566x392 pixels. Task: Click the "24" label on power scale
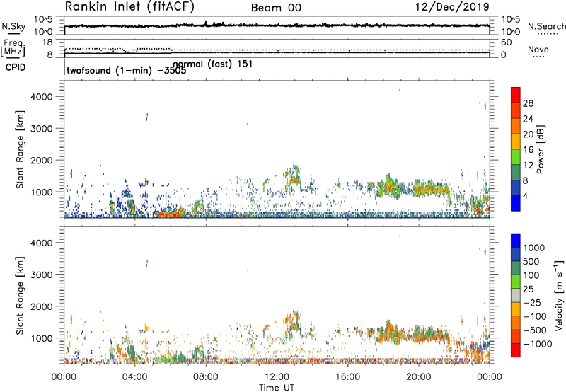528,119
